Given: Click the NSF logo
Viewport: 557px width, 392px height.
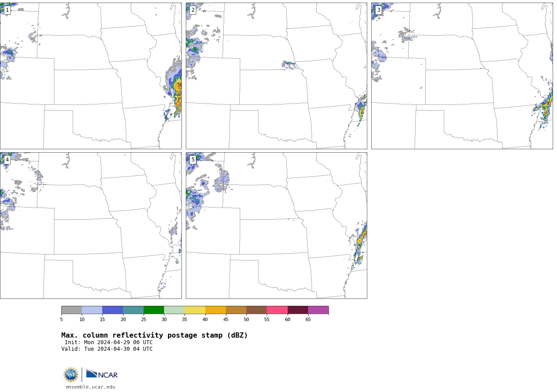Looking at the screenshot, I should (x=71, y=375).
